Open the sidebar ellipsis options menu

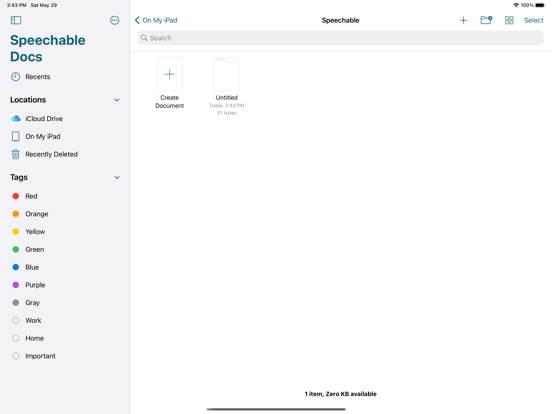[114, 20]
